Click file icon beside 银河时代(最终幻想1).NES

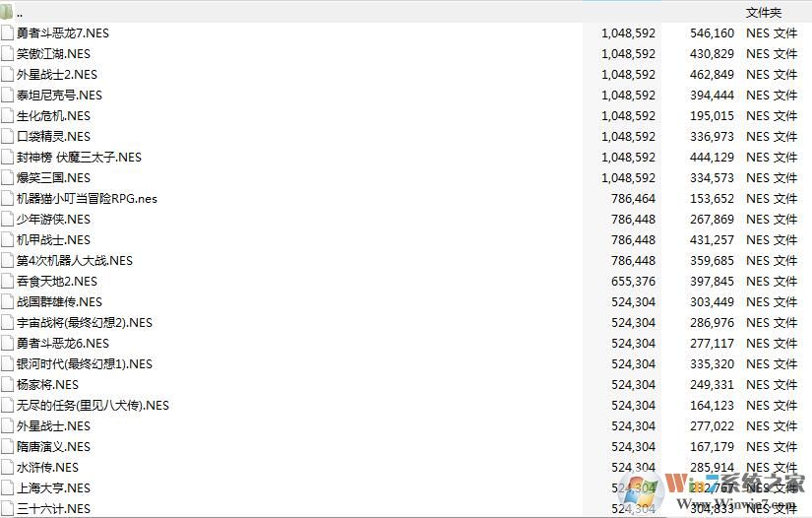[7, 364]
